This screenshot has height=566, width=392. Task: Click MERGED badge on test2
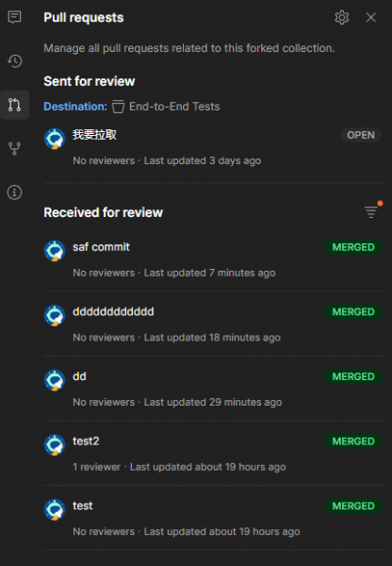(353, 441)
